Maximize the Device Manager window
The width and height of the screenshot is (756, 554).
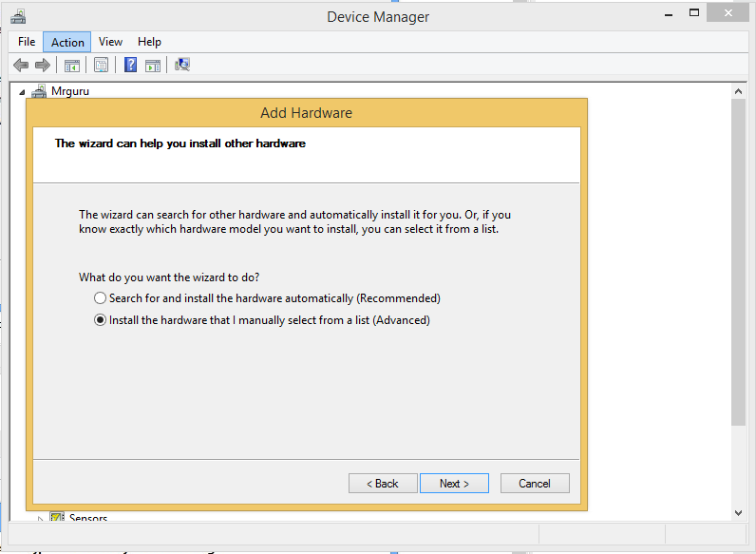[x=694, y=13]
